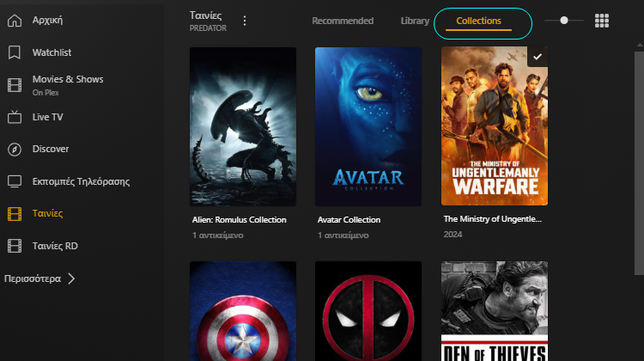Screen dimensions: 644x361
Task: Click The Ministry of Ungentle... title
Action: pyautogui.click(x=493, y=219)
